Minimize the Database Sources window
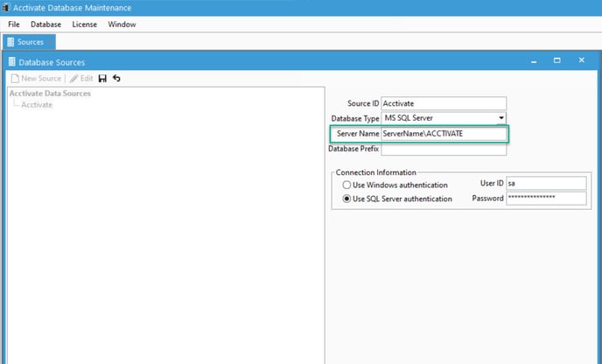Viewport: 602px width, 364px height. pos(534,60)
